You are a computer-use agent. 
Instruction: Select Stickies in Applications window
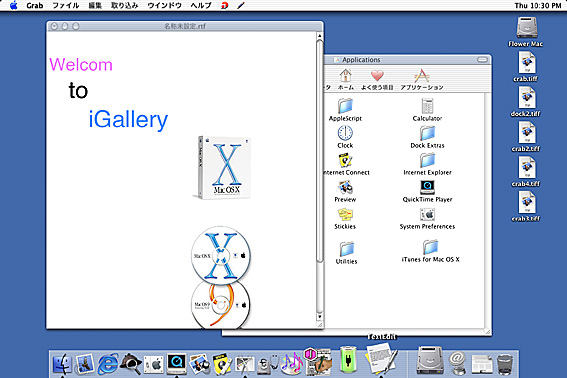click(345, 218)
